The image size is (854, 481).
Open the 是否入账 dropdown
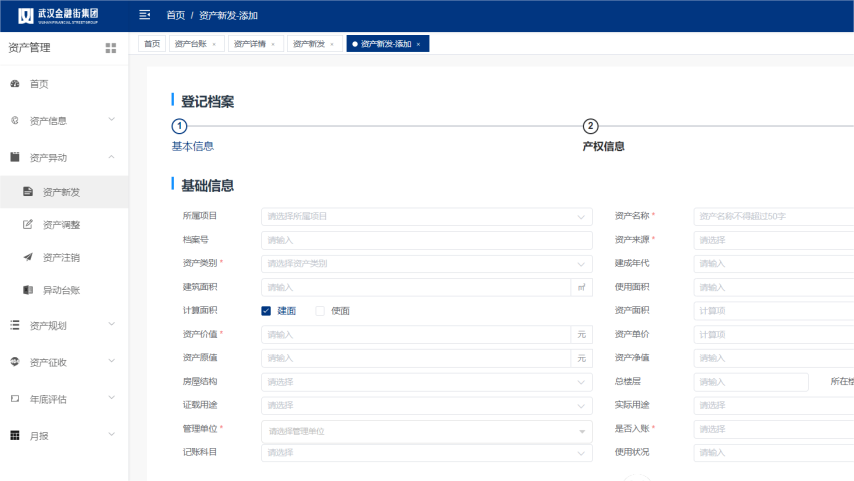coord(774,429)
